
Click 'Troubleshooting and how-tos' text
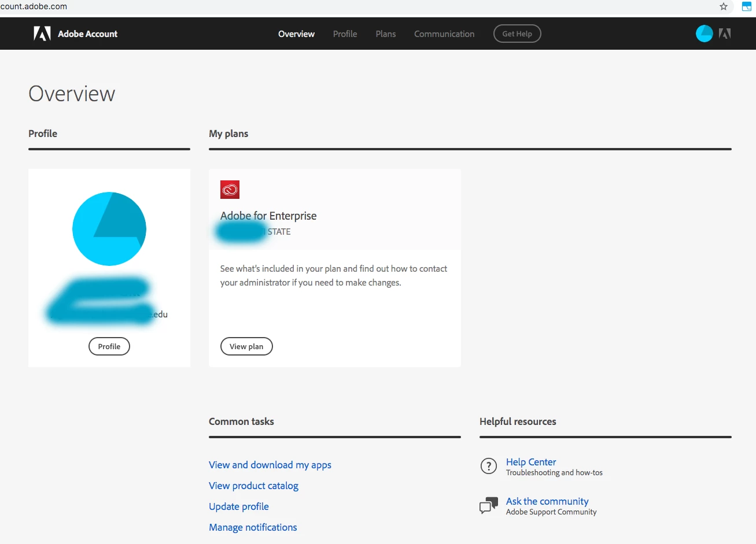[x=554, y=473]
